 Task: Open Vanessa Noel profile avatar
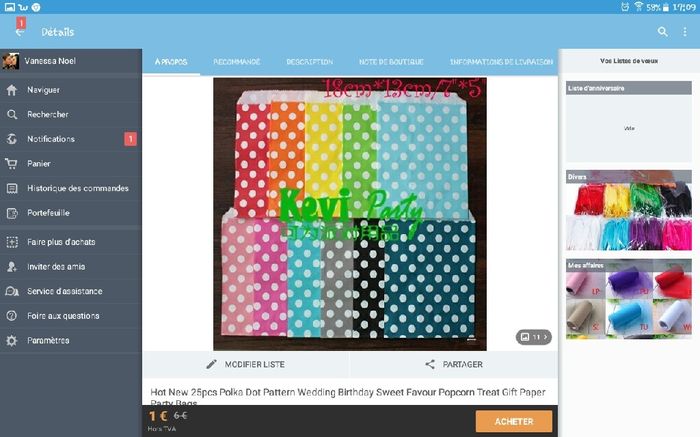pyautogui.click(x=10, y=61)
